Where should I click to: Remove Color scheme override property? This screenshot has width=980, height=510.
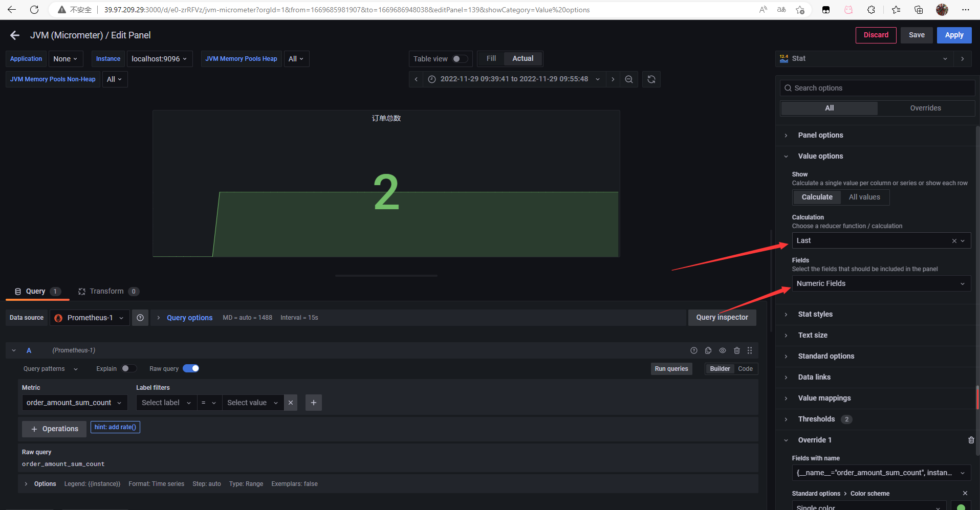965,493
